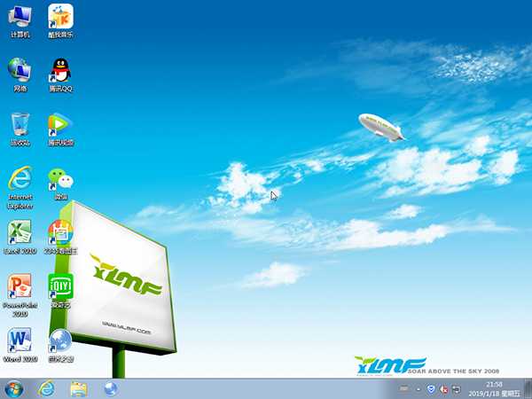Open the network connection tray icon
The height and width of the screenshot is (399, 532).
pos(457,389)
